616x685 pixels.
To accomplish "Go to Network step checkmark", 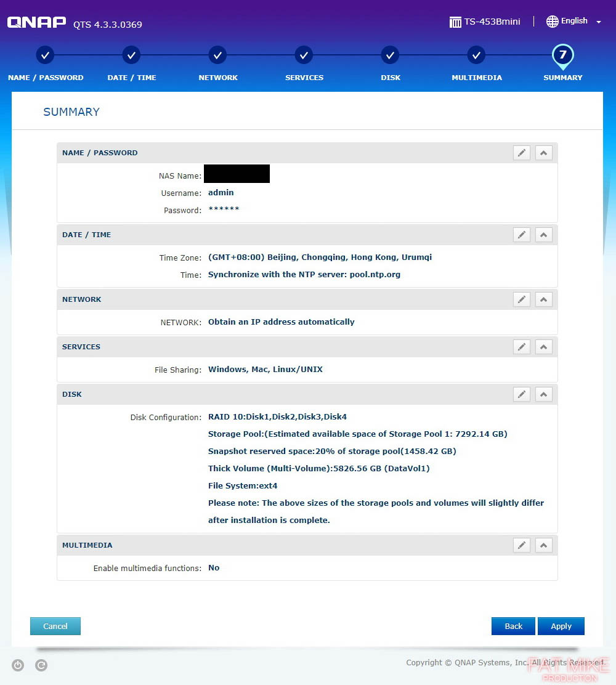I will (x=217, y=55).
